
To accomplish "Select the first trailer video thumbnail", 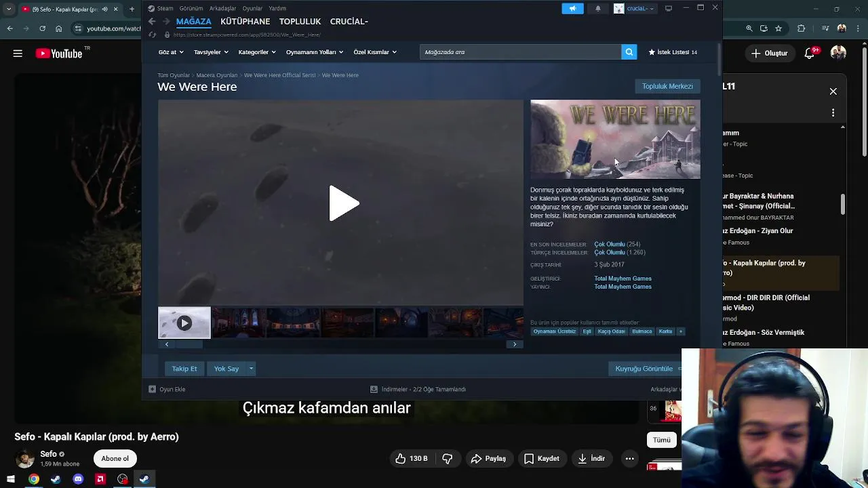I will pos(184,323).
